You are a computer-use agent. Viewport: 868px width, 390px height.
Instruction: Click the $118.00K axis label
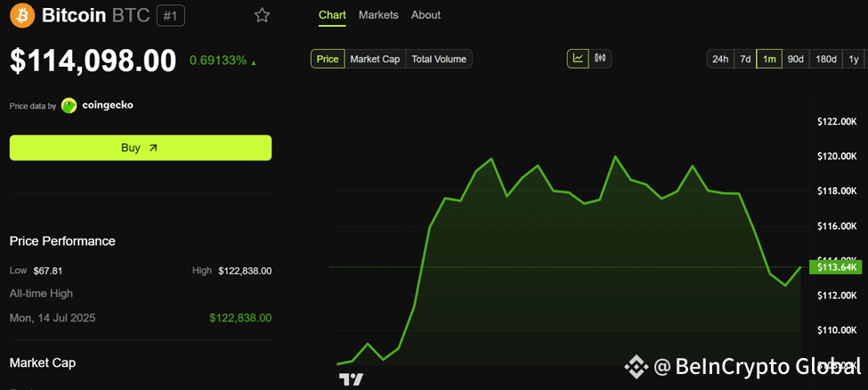[837, 191]
